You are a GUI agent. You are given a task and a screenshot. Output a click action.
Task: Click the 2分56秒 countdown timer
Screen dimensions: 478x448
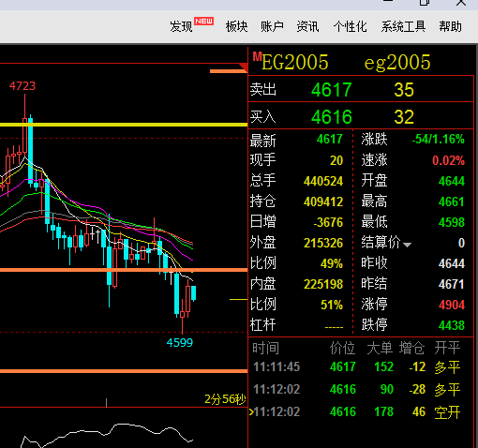225,399
